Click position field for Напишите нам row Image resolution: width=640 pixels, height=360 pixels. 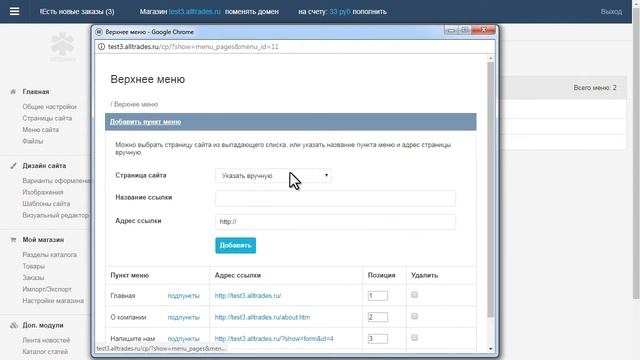[378, 338]
